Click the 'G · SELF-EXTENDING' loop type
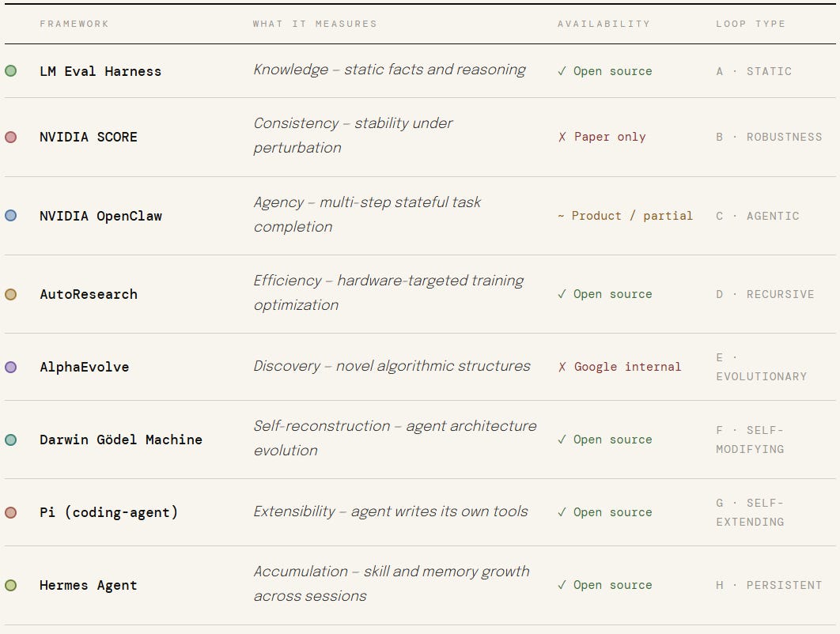Screen dimensions: 840x634 [x=750, y=512]
